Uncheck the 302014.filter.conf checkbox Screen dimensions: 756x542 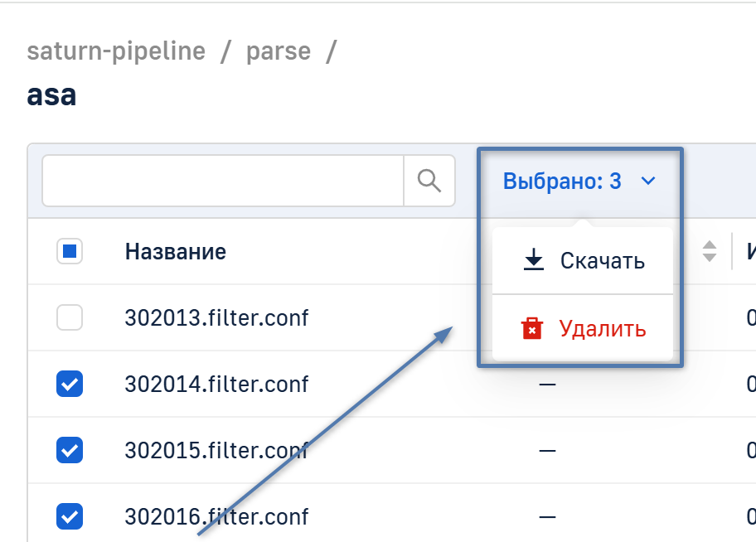[70, 384]
